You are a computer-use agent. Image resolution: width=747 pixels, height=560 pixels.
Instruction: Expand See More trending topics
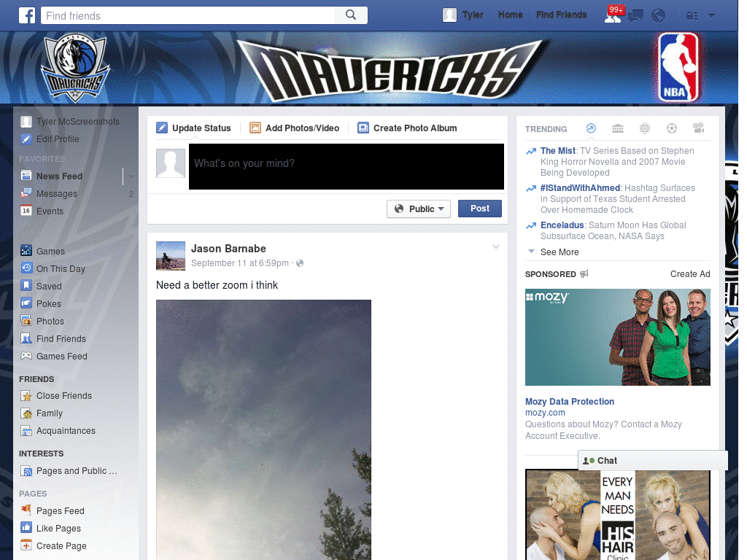point(560,252)
